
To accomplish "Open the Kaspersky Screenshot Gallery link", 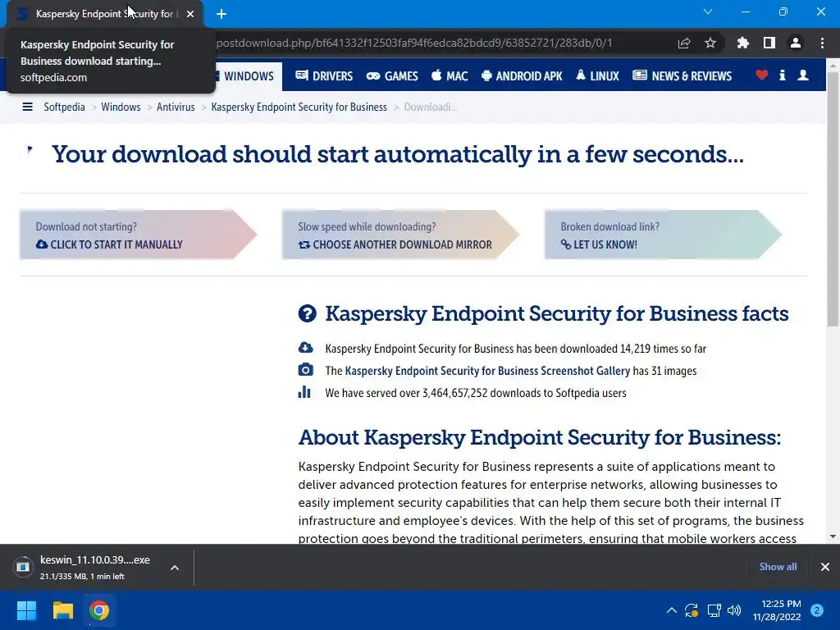I will [487, 371].
